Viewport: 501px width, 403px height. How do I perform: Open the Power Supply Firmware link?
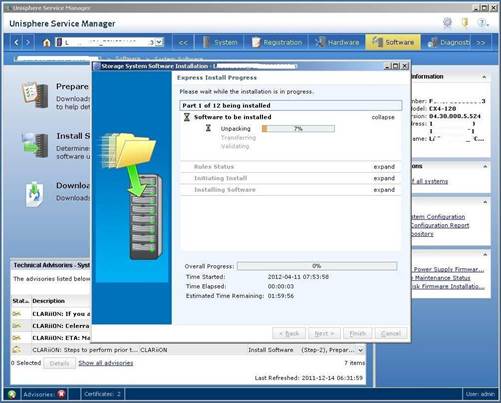tap(448, 269)
